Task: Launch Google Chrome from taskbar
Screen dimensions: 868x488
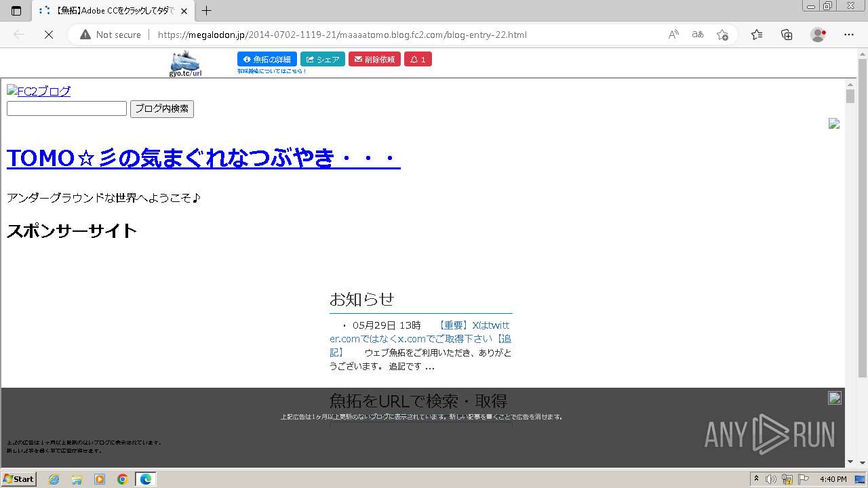Action: (x=123, y=479)
